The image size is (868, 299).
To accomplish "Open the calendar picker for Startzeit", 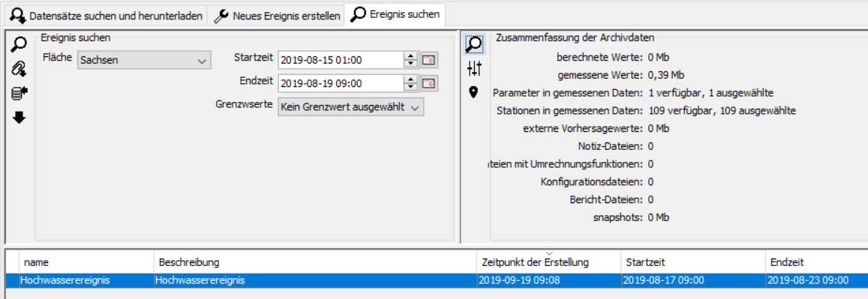I will [x=429, y=60].
